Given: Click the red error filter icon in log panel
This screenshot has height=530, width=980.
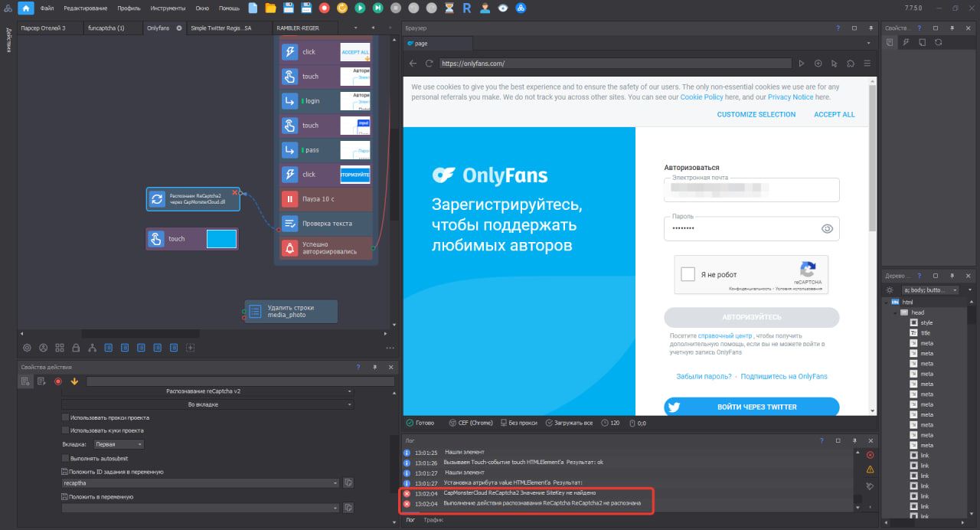Looking at the screenshot, I should (x=871, y=455).
